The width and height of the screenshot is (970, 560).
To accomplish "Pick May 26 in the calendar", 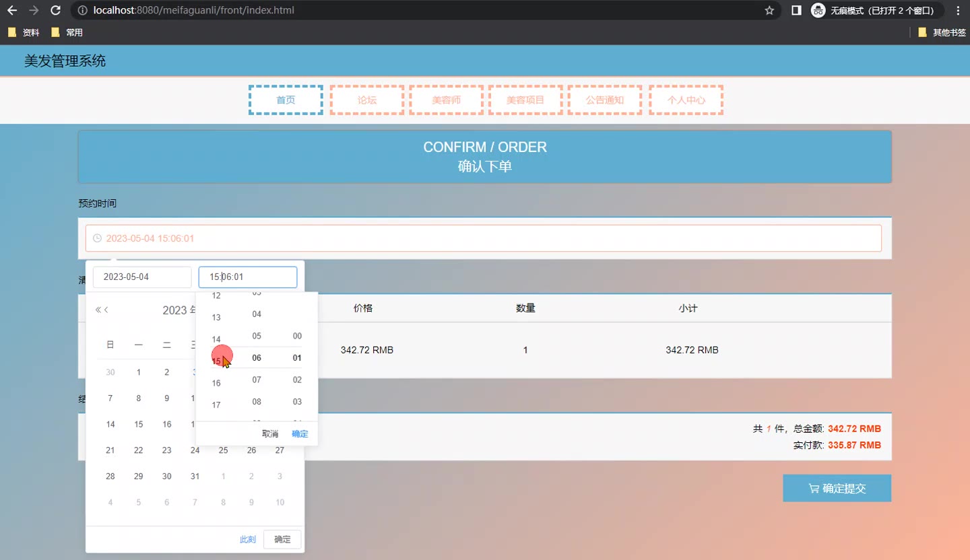I will pos(252,450).
